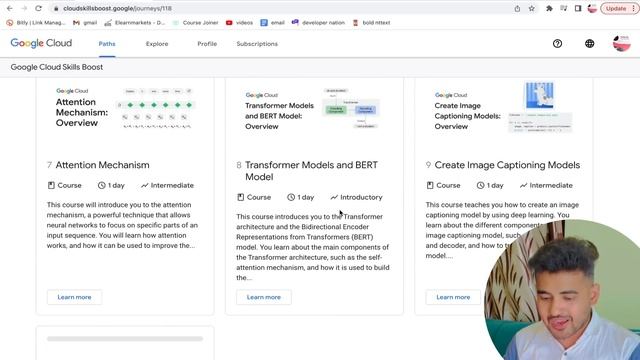Click the Intermediate level icon under Attention Mechanism
Screen dimensions: 640x360
click(144, 185)
